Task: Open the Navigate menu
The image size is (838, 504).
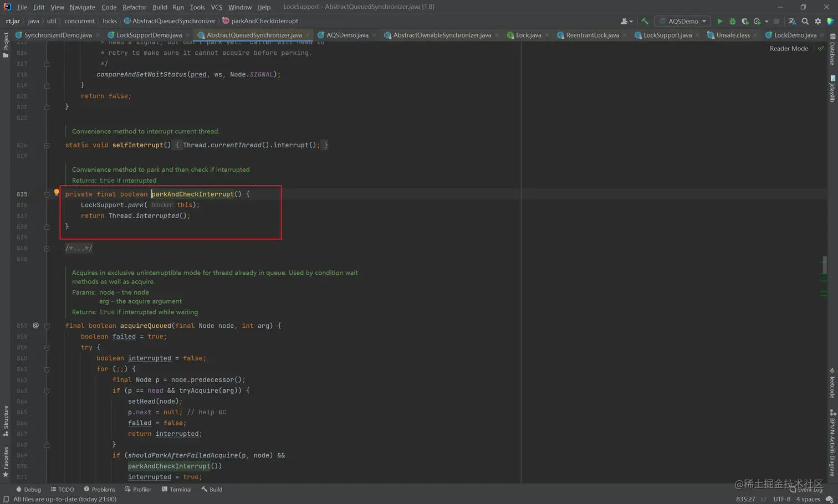Action: tap(82, 7)
